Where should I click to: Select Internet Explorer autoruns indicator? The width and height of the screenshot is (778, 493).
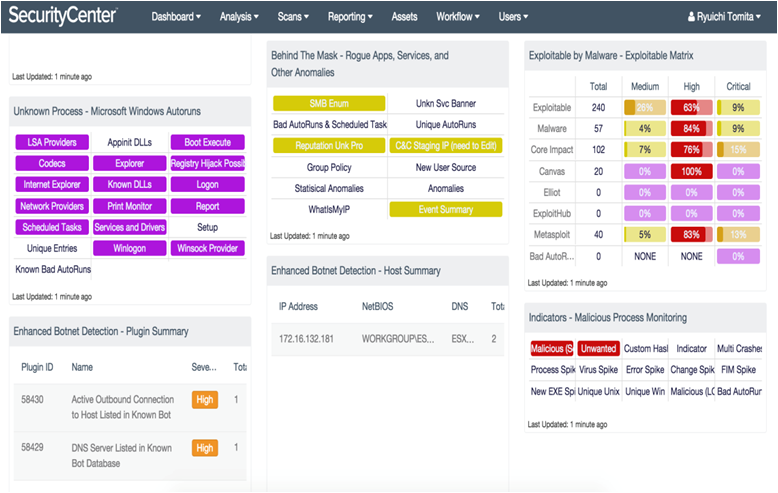(52, 185)
